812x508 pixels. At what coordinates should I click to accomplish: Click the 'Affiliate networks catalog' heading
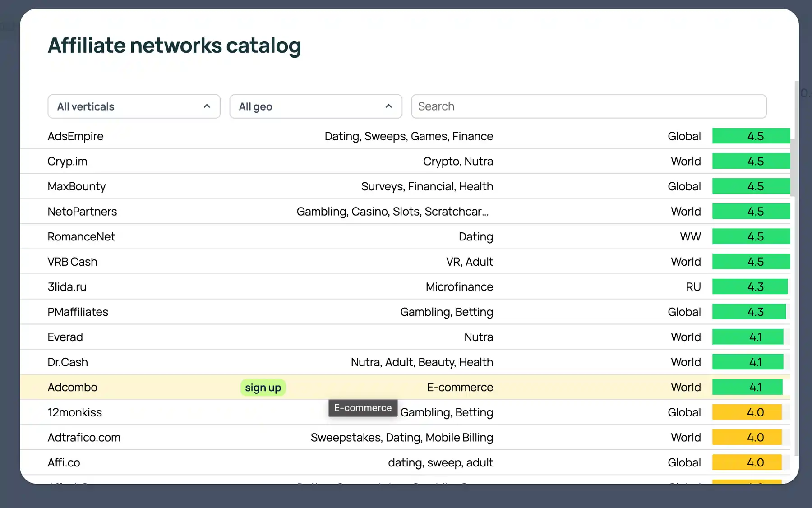[x=175, y=46]
